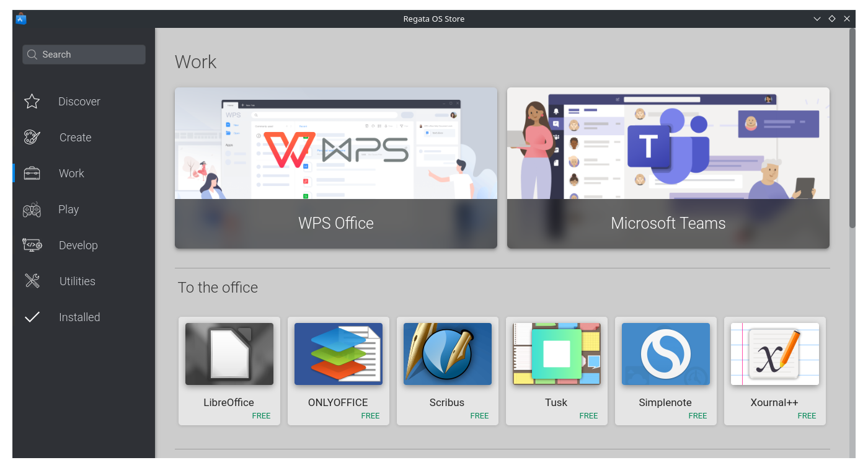Screen dimensions: 868x473
Task: Click the Scribus name label
Action: tap(447, 402)
